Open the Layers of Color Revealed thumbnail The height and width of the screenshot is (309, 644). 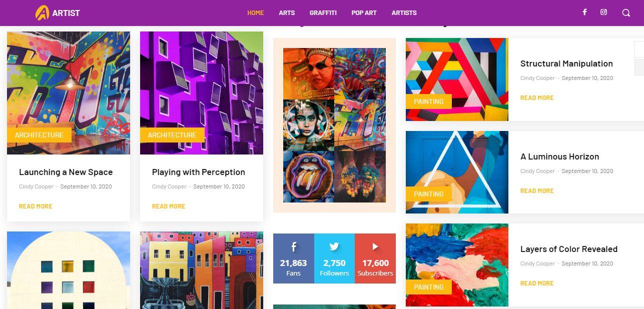(x=457, y=265)
